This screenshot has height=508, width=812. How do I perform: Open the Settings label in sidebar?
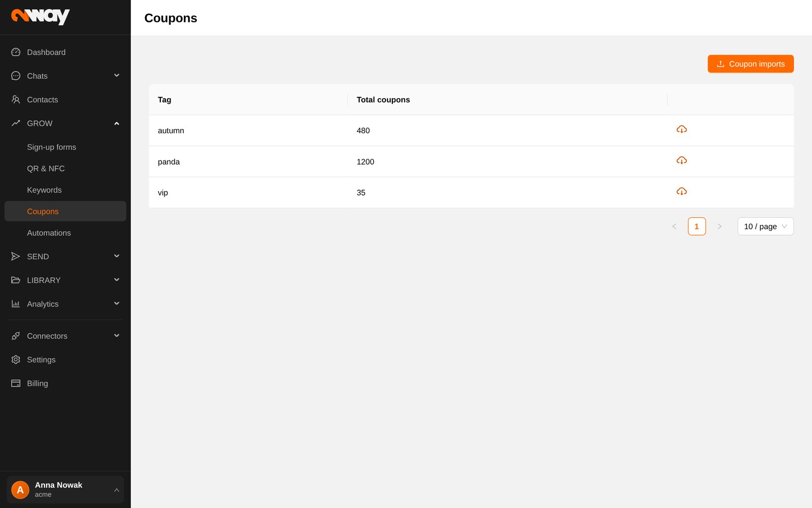41,360
